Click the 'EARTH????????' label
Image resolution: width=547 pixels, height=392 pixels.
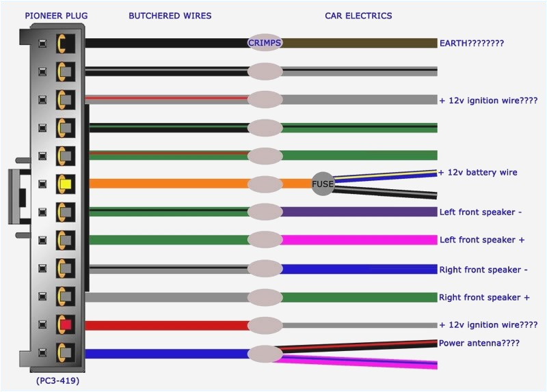[x=472, y=43]
